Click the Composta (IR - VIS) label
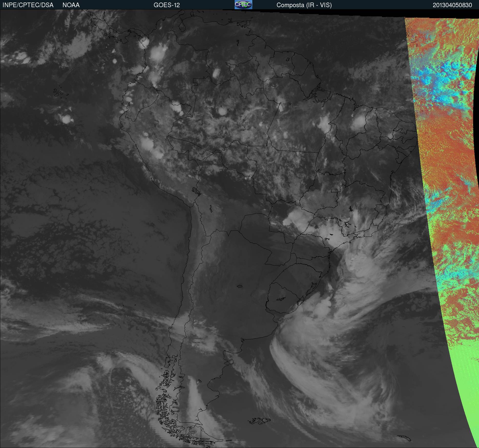The width and height of the screenshot is (479, 448). pyautogui.click(x=304, y=5)
